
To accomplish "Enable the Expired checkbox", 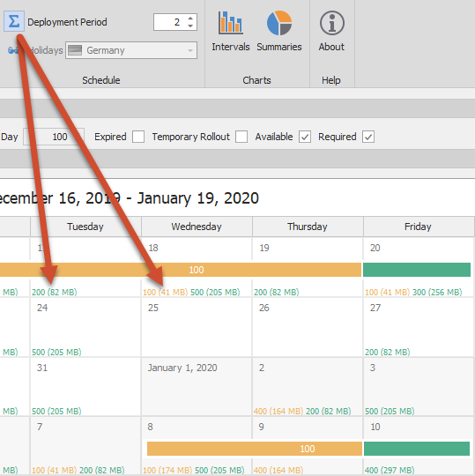I will [x=138, y=137].
